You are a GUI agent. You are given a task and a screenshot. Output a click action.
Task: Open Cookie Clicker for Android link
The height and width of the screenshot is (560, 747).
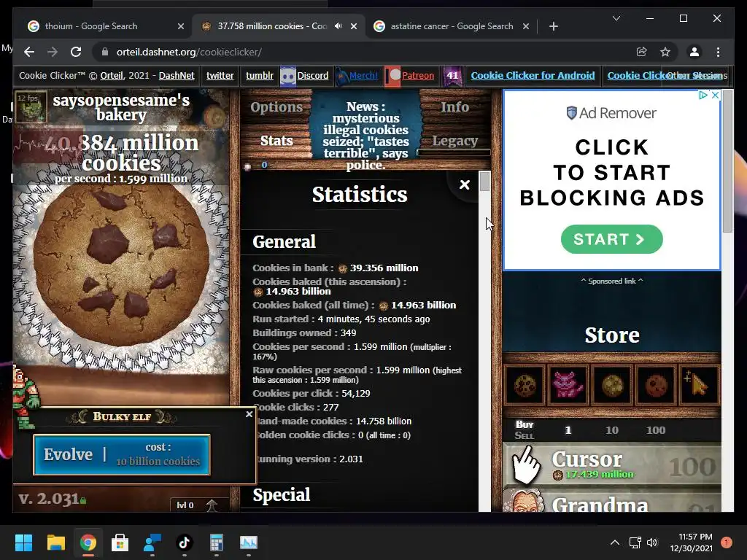[533, 75]
